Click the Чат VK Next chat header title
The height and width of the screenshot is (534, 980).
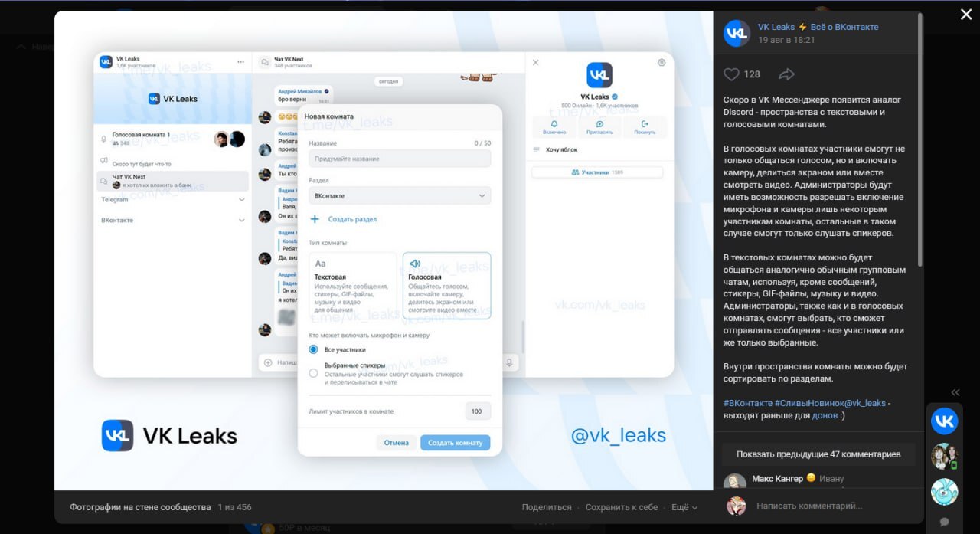(289, 59)
